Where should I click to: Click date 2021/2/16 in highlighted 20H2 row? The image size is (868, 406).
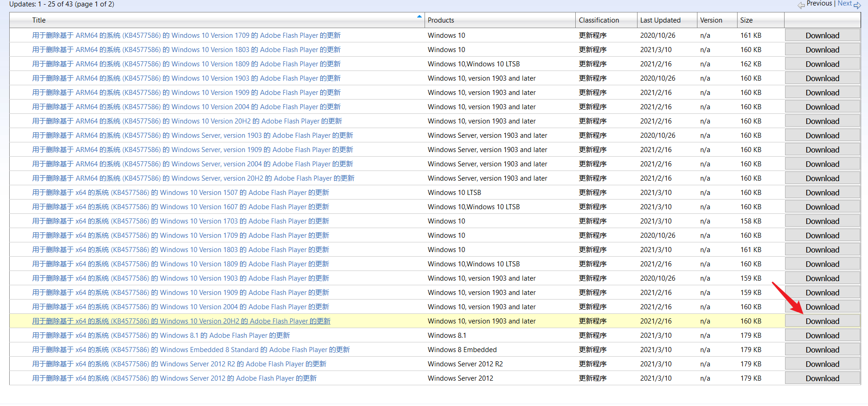655,321
